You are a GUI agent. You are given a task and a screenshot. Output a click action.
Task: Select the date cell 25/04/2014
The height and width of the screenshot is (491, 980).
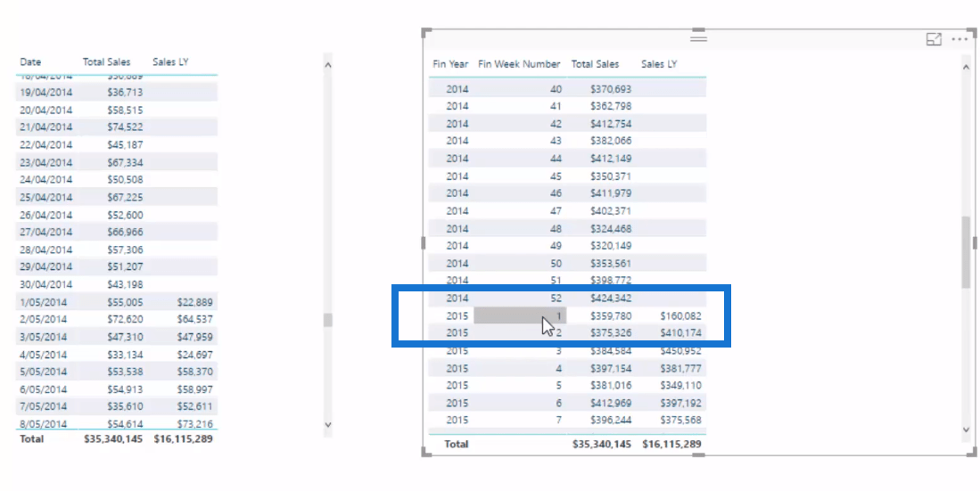coord(45,197)
